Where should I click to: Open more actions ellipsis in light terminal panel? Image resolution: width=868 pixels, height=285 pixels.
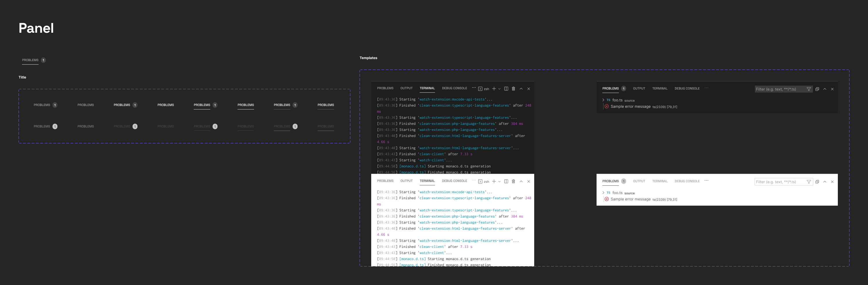click(x=474, y=180)
